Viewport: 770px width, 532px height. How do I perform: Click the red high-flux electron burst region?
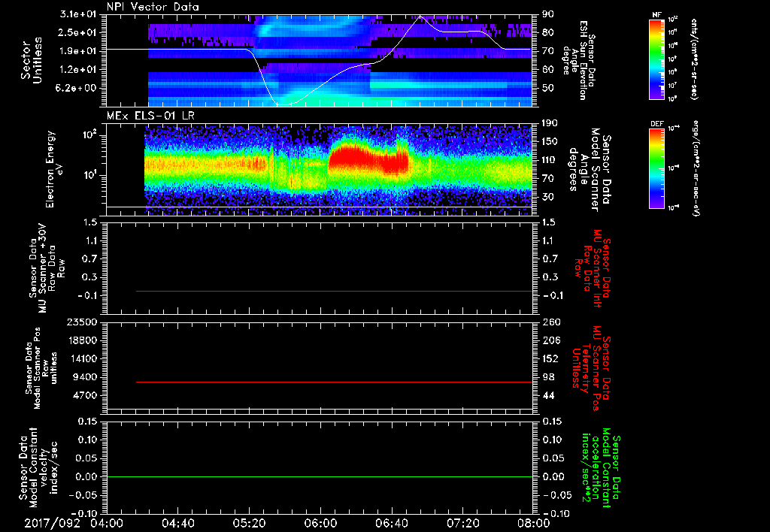point(368,158)
